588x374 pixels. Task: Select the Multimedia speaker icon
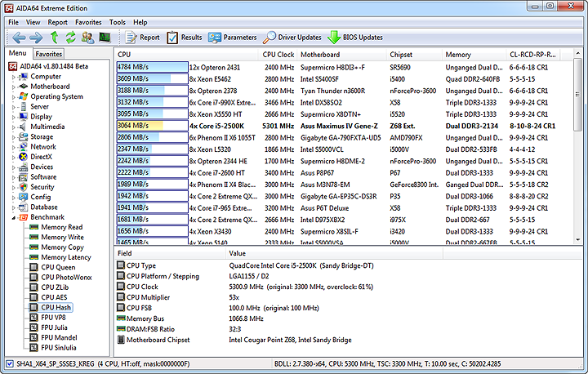23,127
